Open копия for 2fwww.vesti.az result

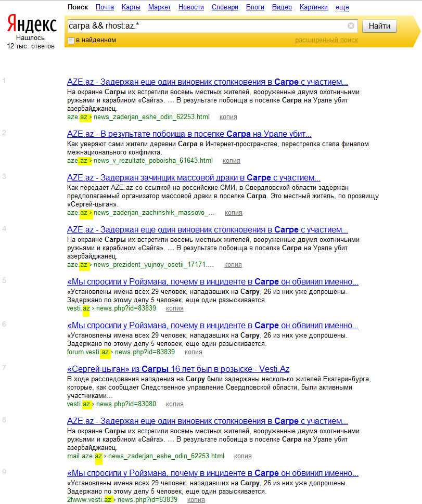tap(196, 500)
